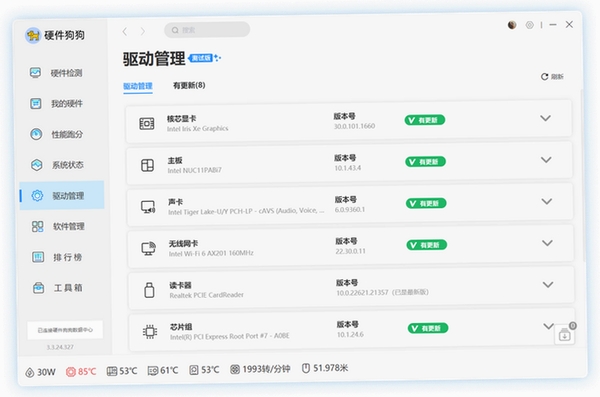
Task: Click the mouse distance 51.978米 icon
Action: [x=306, y=368]
